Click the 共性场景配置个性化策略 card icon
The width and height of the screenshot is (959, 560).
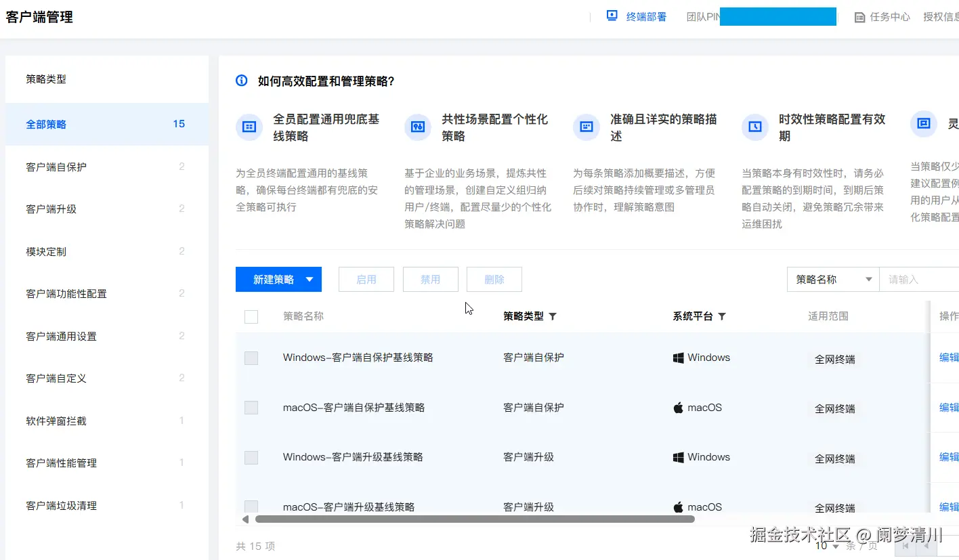tap(417, 127)
